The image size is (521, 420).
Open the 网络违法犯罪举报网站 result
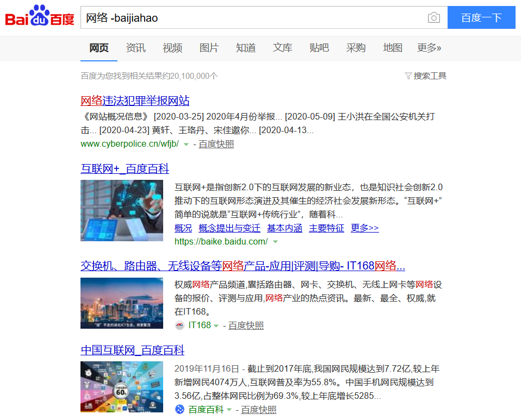click(135, 101)
